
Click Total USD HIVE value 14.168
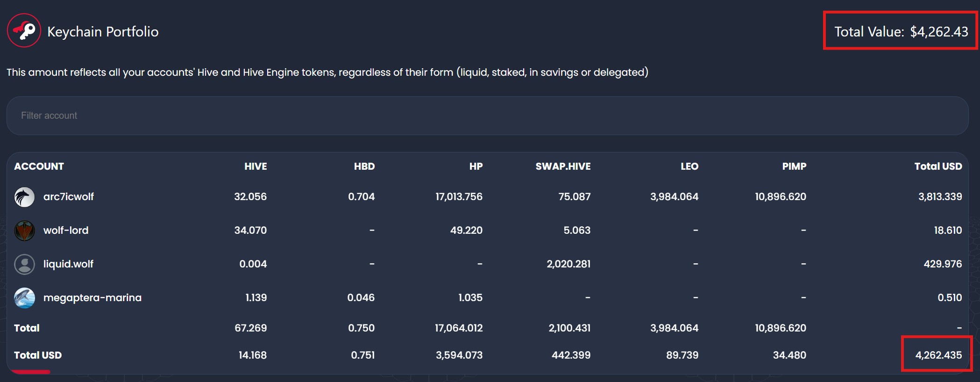pos(253,355)
